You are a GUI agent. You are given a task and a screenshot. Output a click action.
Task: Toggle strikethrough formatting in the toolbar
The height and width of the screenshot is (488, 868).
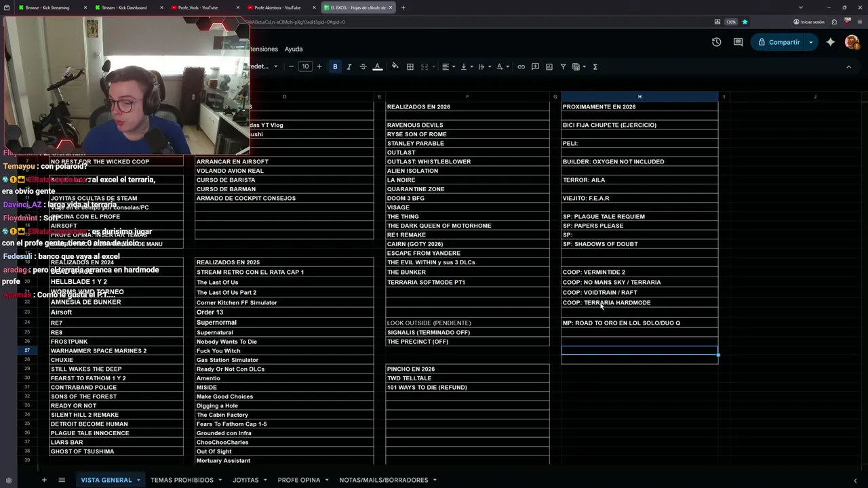[x=363, y=66]
